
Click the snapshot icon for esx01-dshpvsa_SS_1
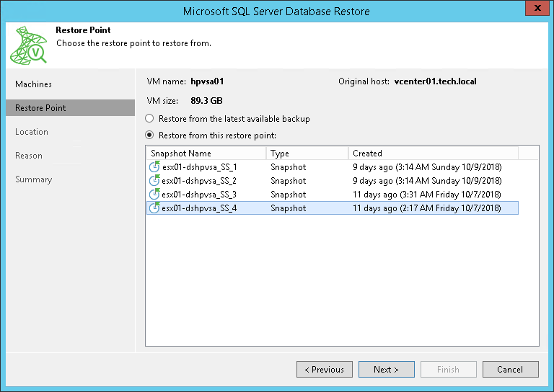pyautogui.click(x=154, y=166)
